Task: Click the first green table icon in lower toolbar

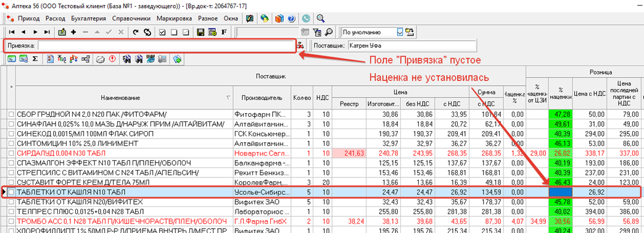Action: (x=12, y=59)
